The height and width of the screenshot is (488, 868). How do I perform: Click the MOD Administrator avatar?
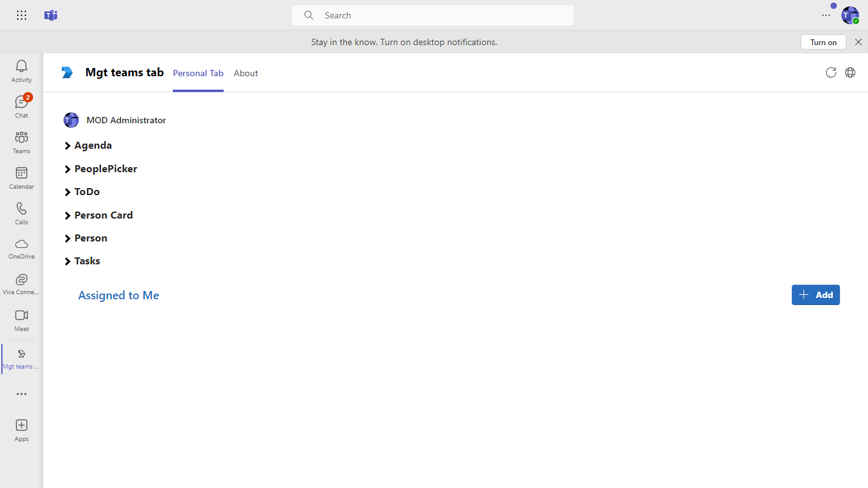coord(71,120)
